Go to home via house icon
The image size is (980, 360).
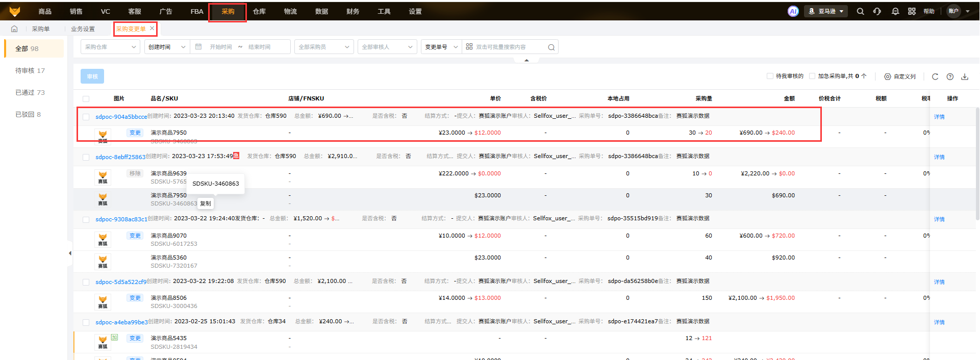pos(14,29)
